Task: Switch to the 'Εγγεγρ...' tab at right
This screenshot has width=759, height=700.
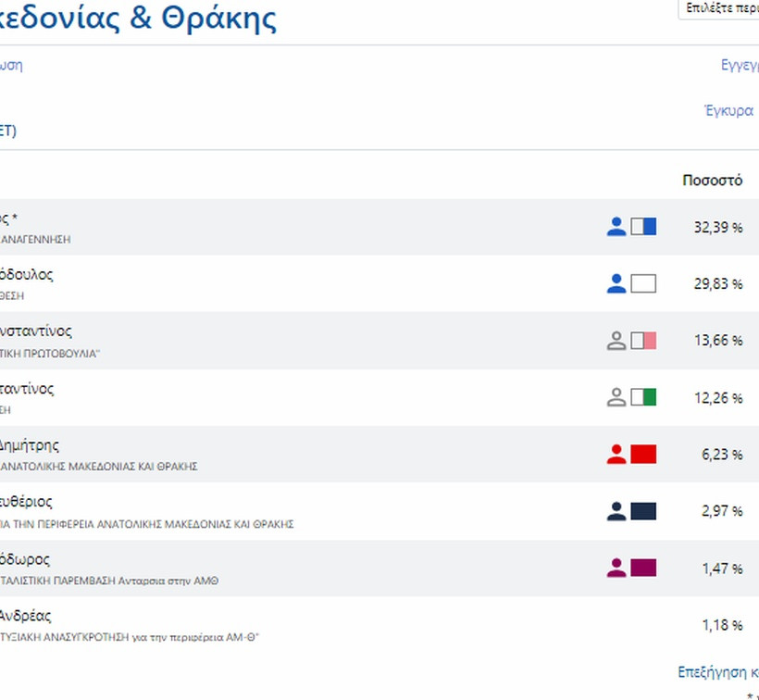Action: [739, 65]
